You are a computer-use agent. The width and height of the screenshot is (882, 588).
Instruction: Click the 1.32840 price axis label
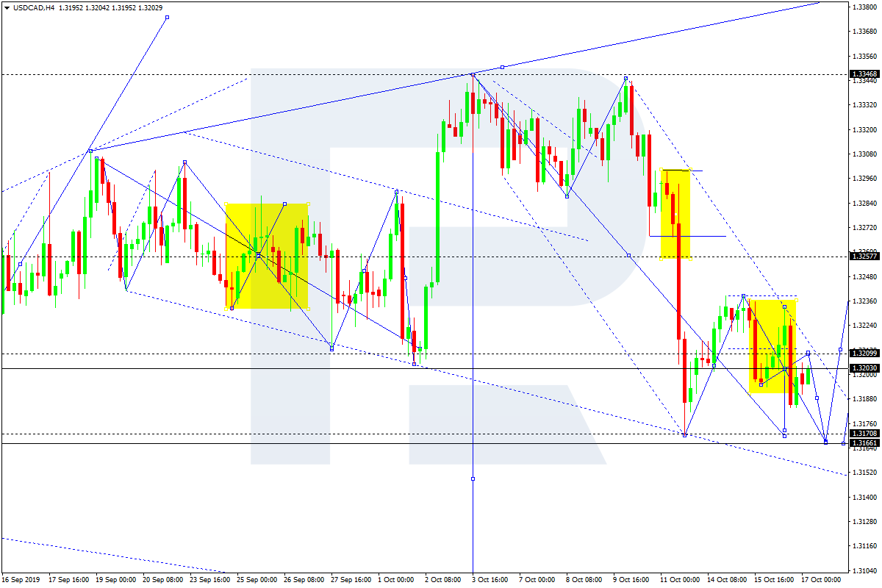pos(864,204)
